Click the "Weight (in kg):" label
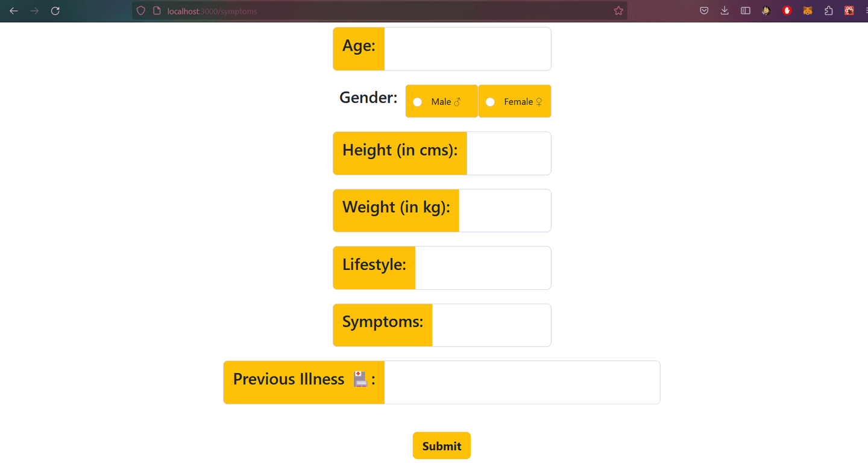Image resolution: width=868 pixels, height=470 pixels. point(396,207)
